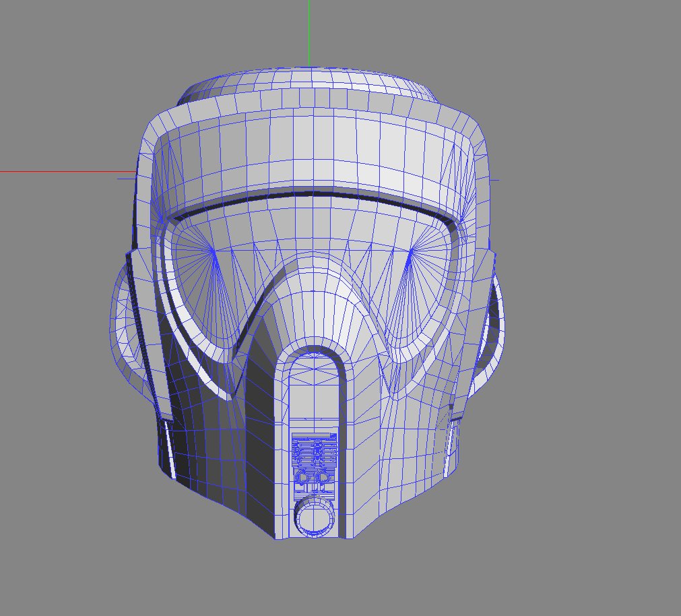Viewport: 681px width, 616px height.
Task: Click the green vertical axis line
Action: [x=309, y=33]
